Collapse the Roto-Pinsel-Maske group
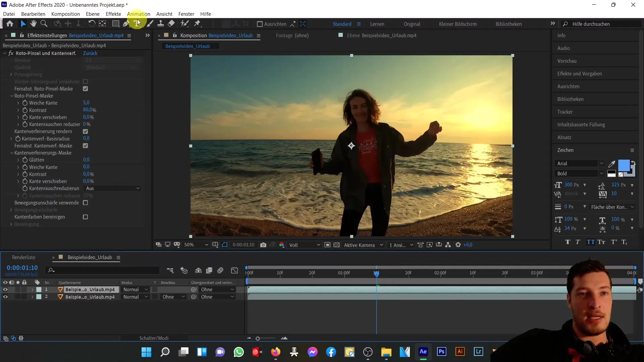The height and width of the screenshot is (362, 644). (x=12, y=96)
